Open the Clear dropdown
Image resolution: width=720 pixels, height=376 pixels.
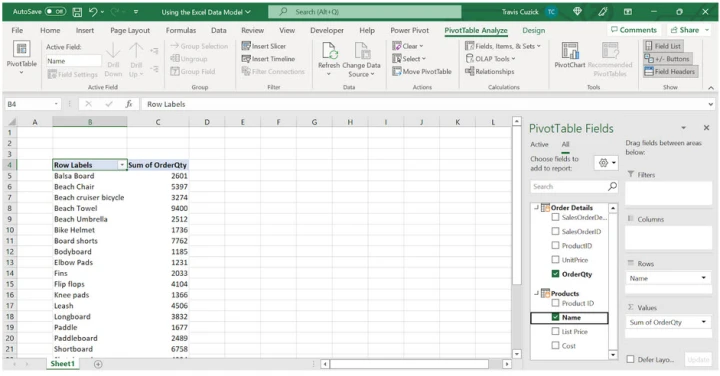407,46
